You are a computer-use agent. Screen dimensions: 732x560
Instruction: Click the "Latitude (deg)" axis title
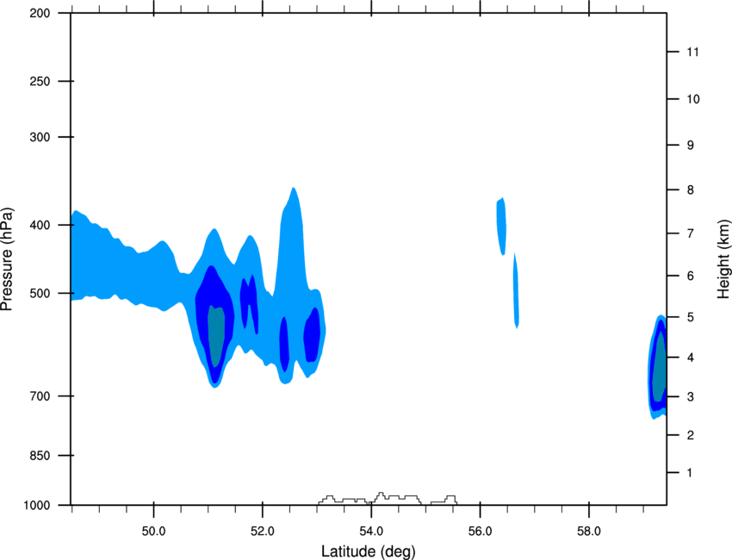[369, 551]
